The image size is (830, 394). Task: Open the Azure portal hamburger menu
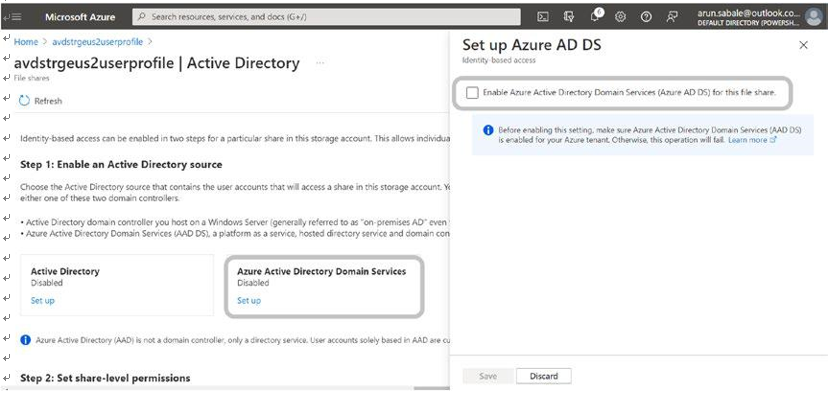16,16
